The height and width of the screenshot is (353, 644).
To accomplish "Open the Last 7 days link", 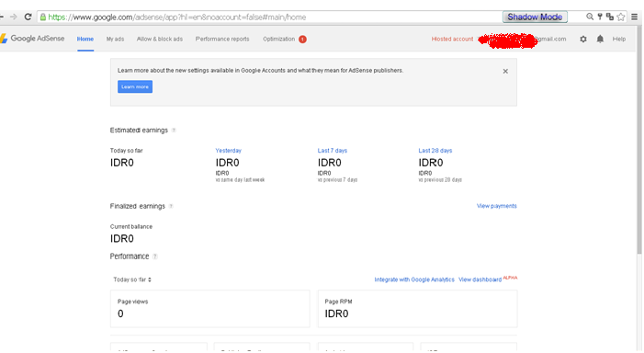I will pyautogui.click(x=333, y=151).
